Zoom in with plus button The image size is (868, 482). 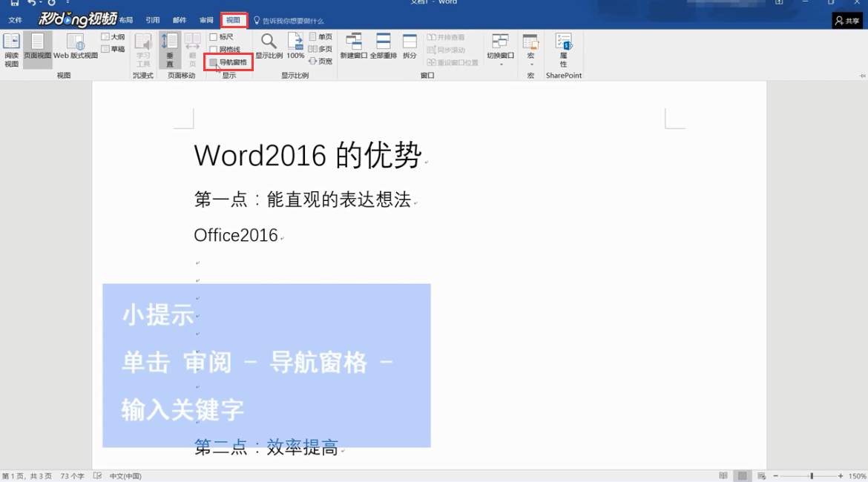841,476
